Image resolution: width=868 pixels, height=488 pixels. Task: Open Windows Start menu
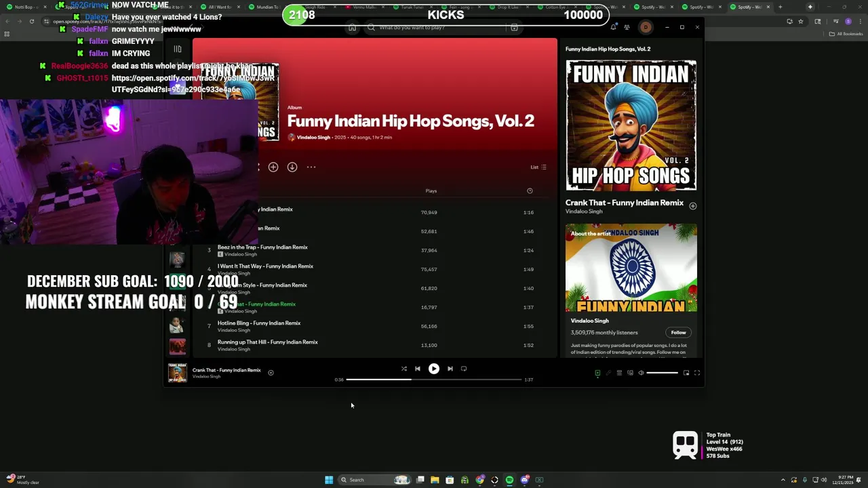[x=329, y=480]
